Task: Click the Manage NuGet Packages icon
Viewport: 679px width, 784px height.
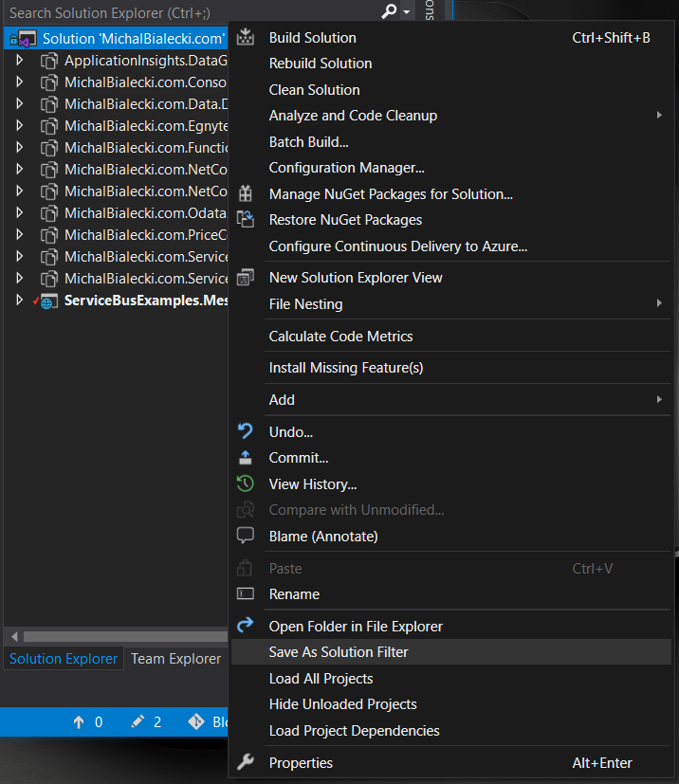Action: tap(246, 193)
